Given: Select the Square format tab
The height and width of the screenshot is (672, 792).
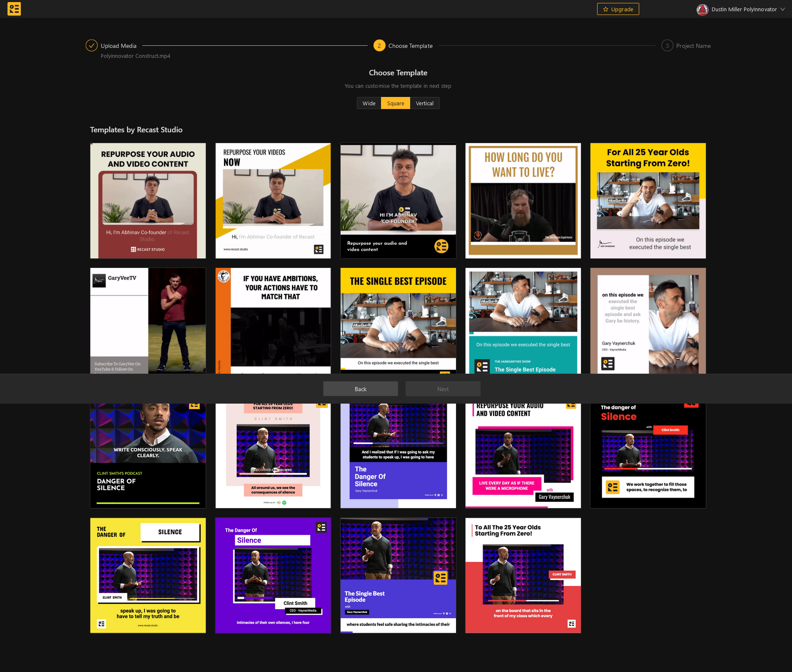Looking at the screenshot, I should coord(396,103).
